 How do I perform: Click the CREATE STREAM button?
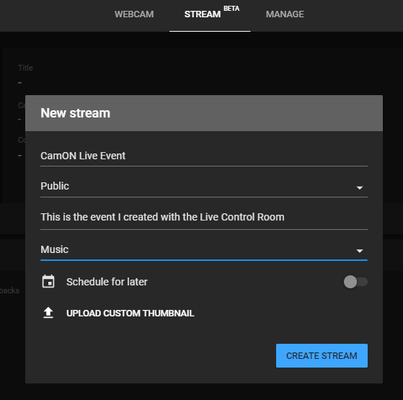point(322,356)
